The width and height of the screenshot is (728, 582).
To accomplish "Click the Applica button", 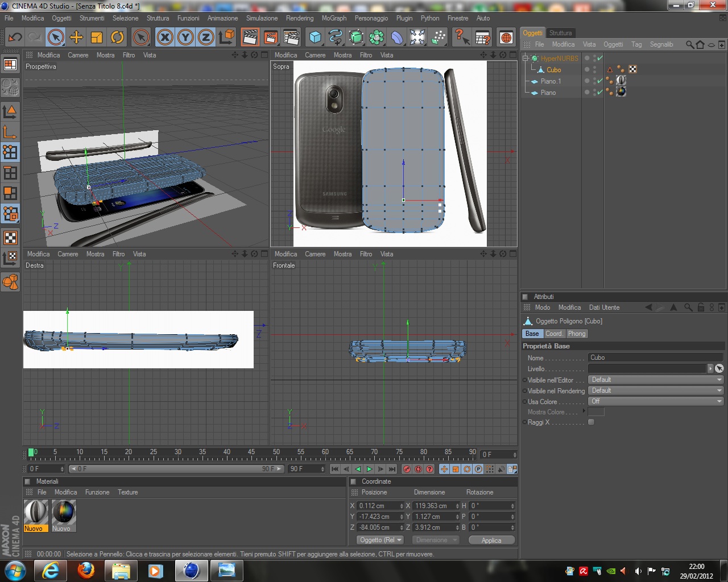I will 491,541.
